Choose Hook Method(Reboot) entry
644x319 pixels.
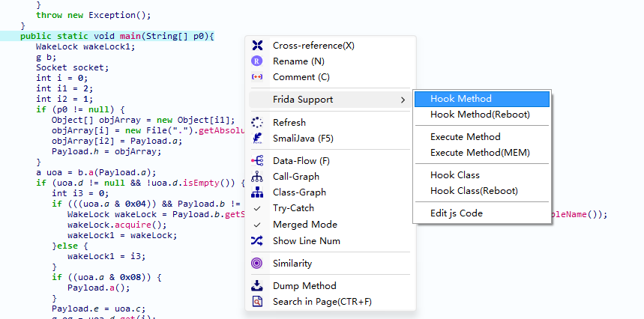[x=480, y=115]
